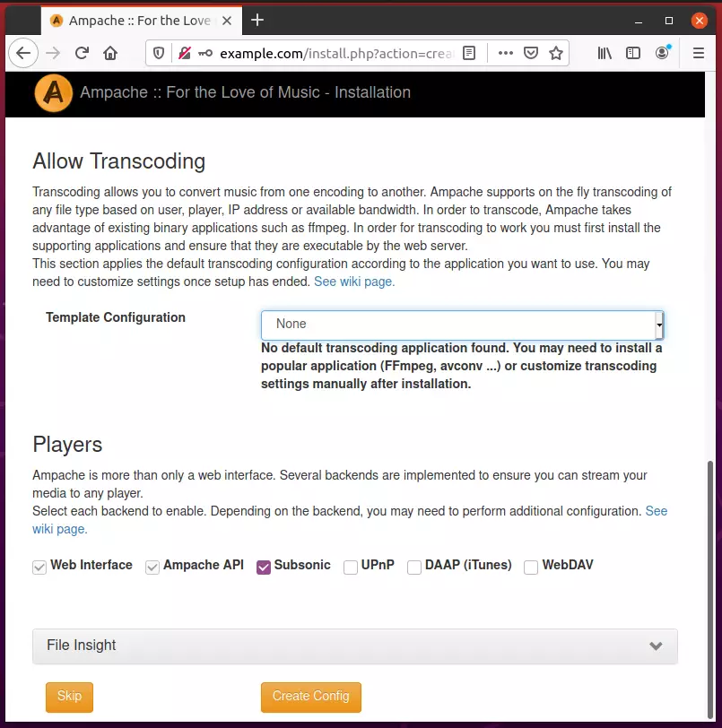This screenshot has height=728, width=722.
Task: Toggle the Web Interface checkbox
Action: click(x=39, y=567)
